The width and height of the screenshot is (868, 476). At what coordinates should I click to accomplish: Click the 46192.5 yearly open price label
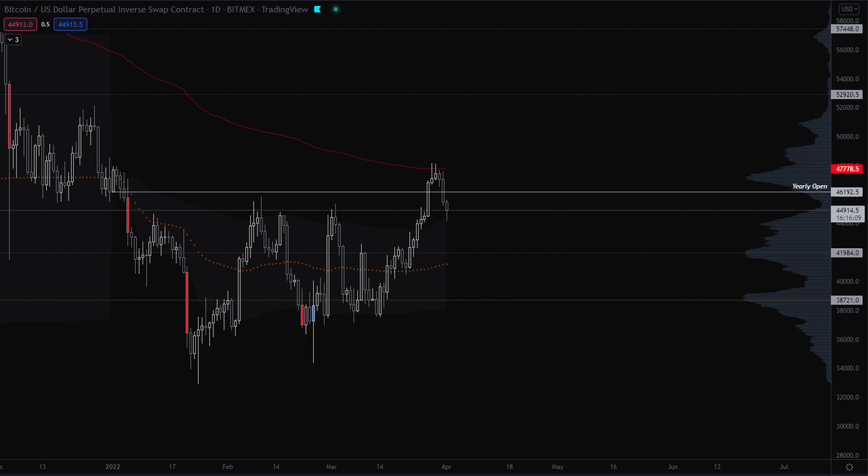point(846,193)
